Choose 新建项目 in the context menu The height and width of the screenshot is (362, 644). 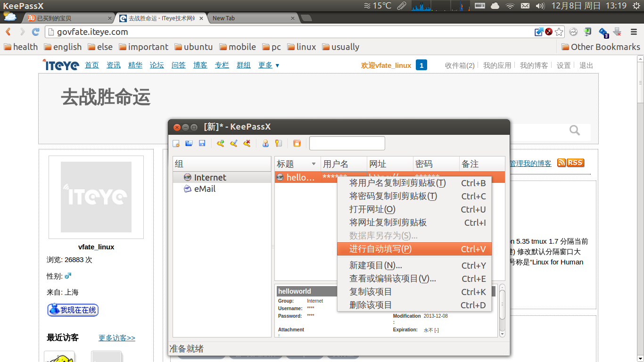(414, 265)
